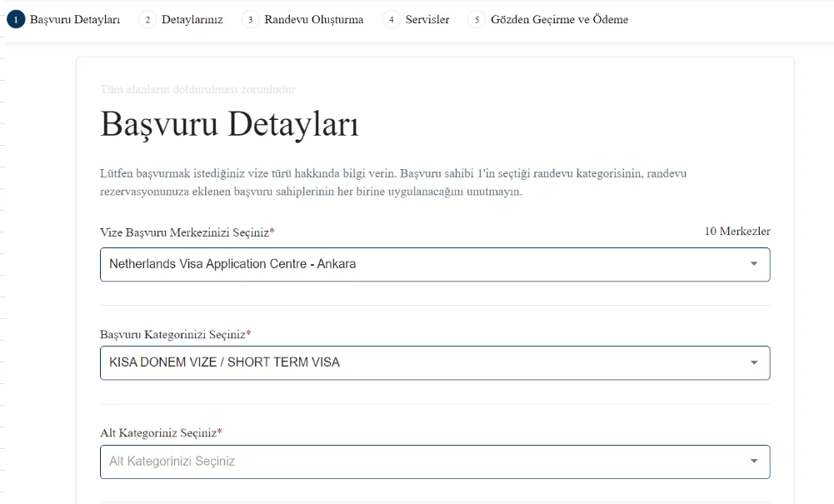
Task: Click the dropdown arrow for visa centre selection
Action: click(754, 264)
